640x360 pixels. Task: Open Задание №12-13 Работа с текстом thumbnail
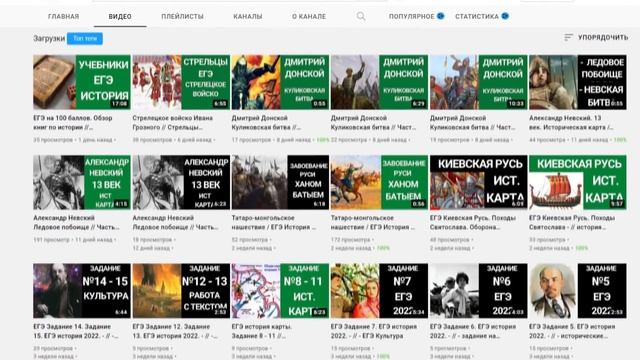(181, 291)
